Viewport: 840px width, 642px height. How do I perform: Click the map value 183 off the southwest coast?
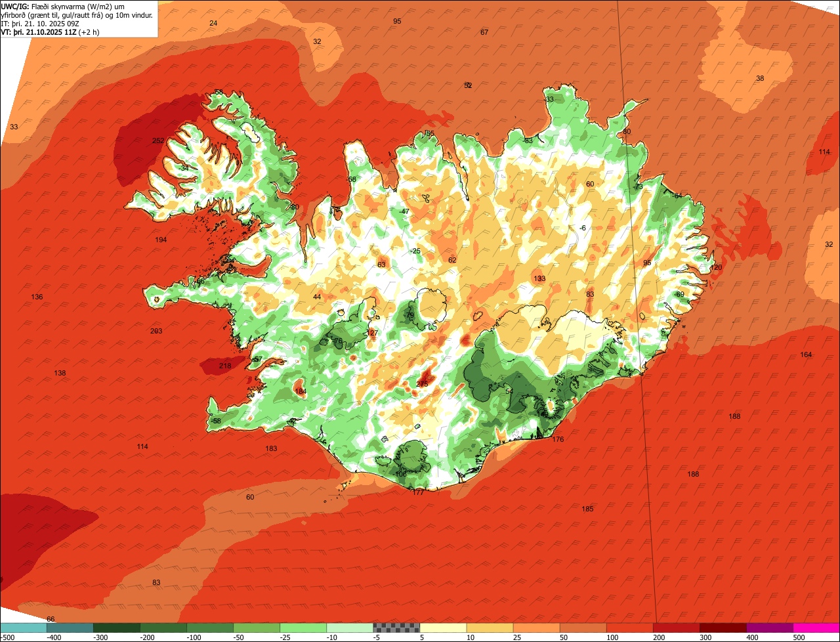coord(271,448)
